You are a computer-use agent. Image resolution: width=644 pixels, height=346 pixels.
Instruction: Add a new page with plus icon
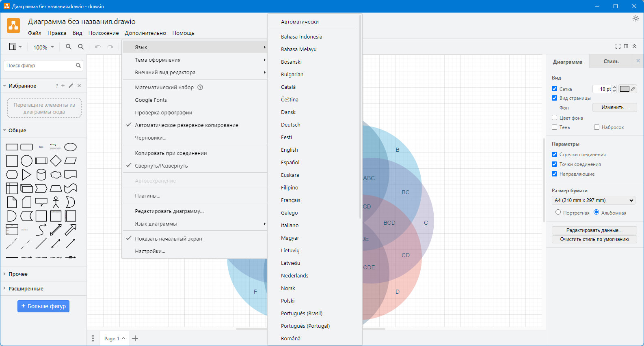pyautogui.click(x=135, y=338)
